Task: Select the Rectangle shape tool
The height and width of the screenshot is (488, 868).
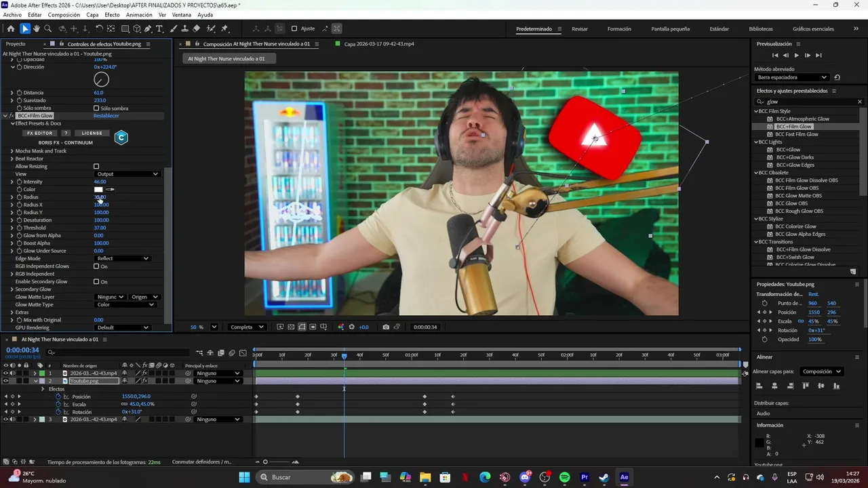Action: (125, 28)
